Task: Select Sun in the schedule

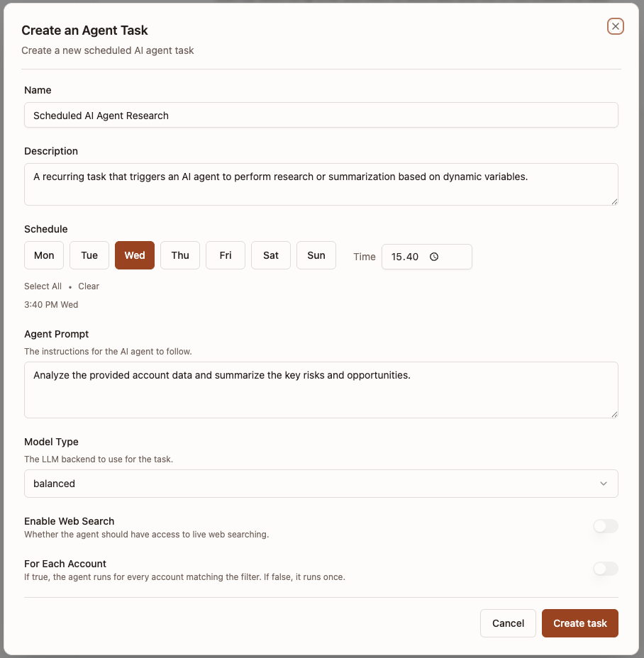Action: [316, 255]
